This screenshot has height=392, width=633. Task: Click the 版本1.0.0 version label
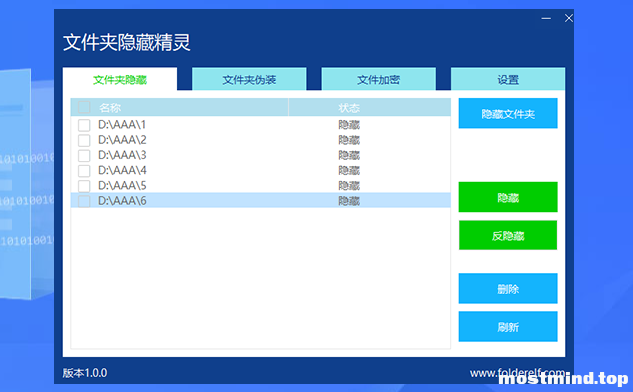[85, 373]
